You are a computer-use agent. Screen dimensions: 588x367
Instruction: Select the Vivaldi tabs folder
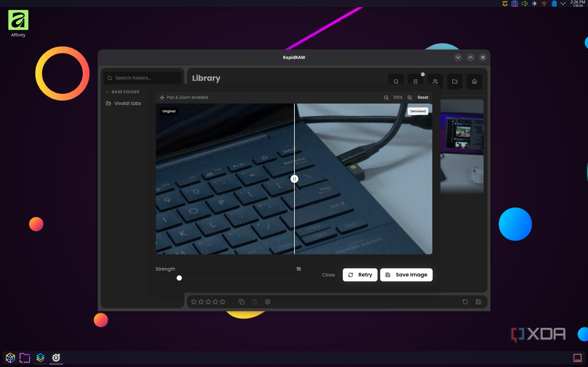[x=127, y=103]
